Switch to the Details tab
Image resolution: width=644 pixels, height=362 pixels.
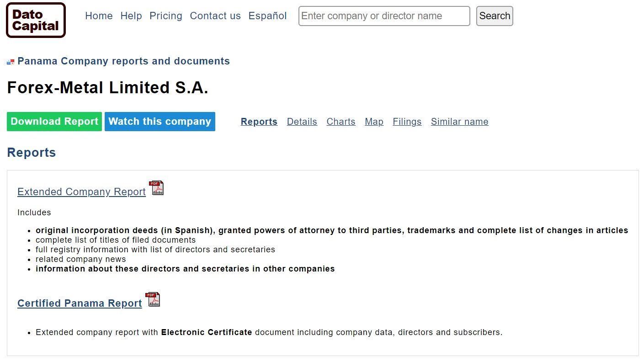pos(302,122)
